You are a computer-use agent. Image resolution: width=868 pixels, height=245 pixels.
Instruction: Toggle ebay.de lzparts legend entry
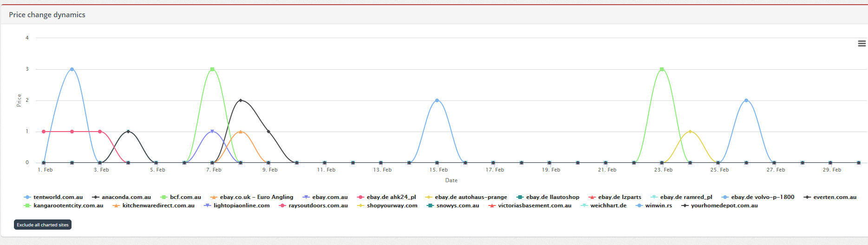coord(615,197)
